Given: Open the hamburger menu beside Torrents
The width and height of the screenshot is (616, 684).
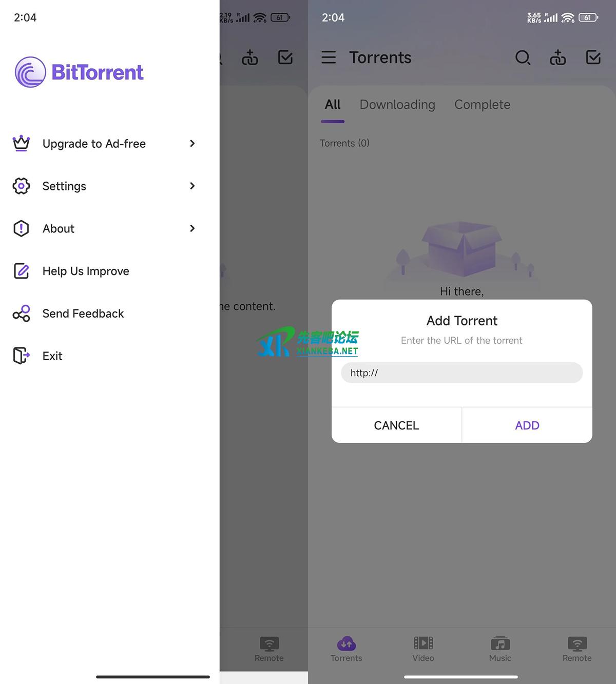Looking at the screenshot, I should [x=329, y=57].
